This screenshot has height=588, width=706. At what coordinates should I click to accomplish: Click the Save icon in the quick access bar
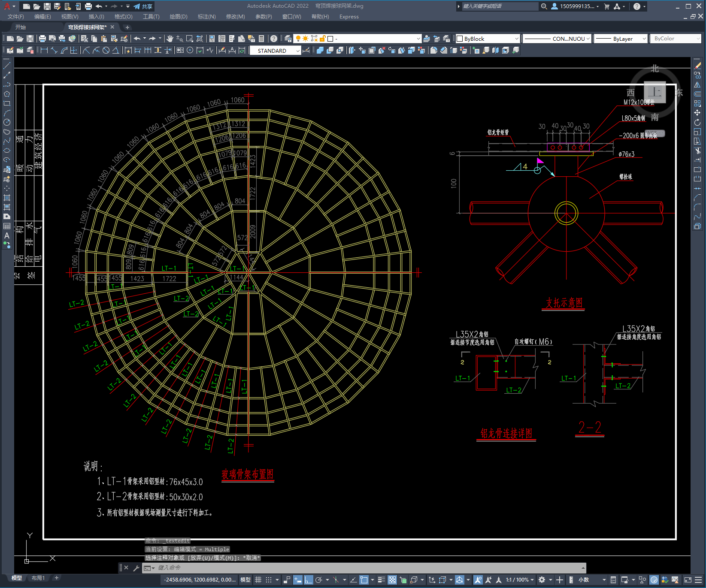pyautogui.click(x=47, y=6)
